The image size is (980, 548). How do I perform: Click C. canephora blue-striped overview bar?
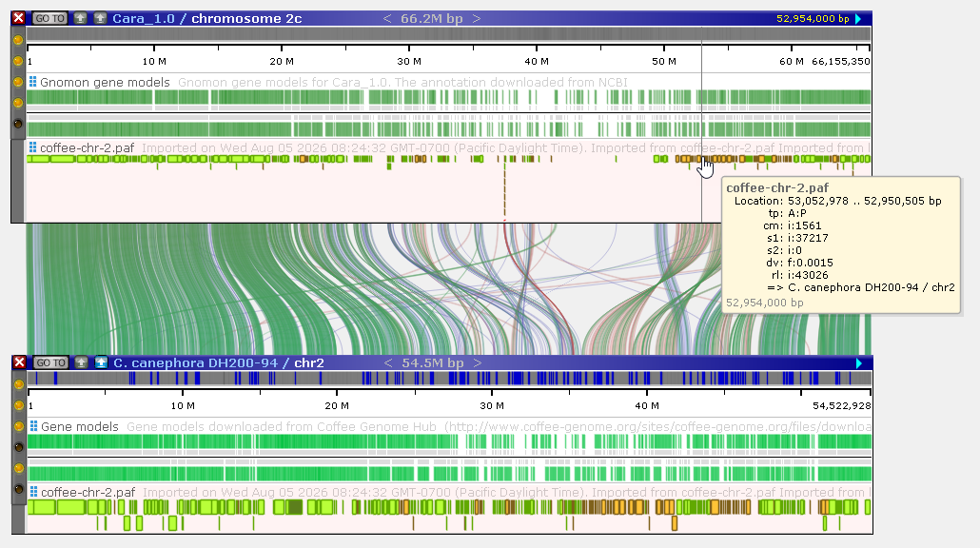pos(449,378)
